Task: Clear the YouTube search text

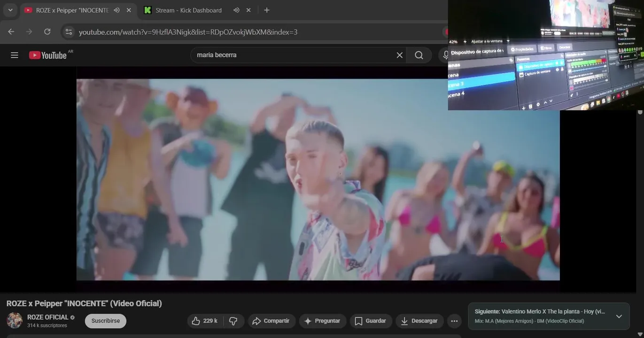Action: point(400,55)
